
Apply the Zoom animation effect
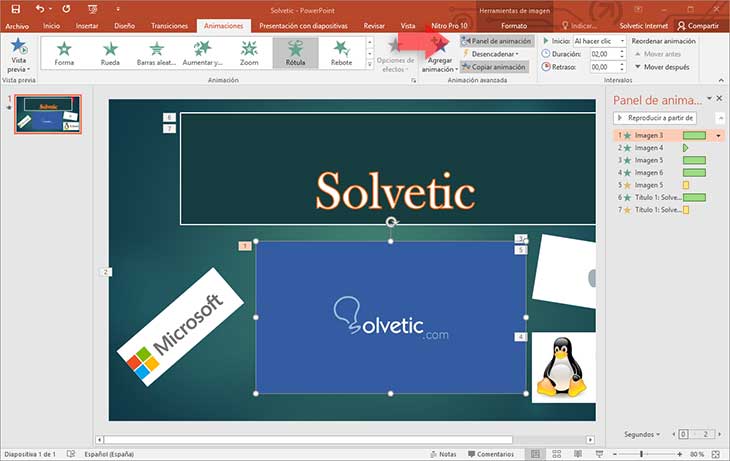[x=249, y=54]
